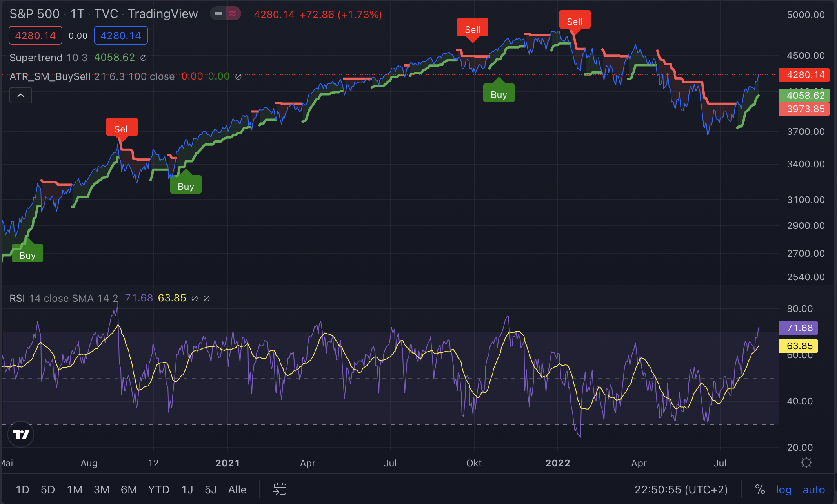Click the red sell price 4280.14 button

(x=35, y=36)
